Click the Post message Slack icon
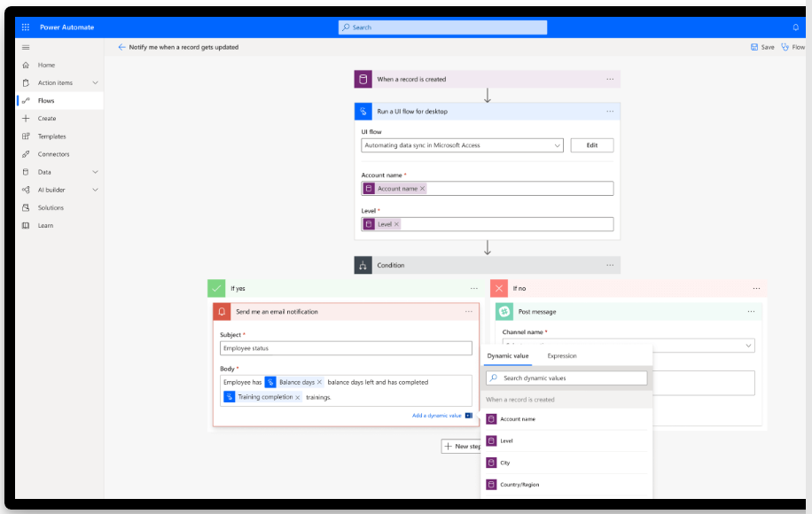 (504, 312)
